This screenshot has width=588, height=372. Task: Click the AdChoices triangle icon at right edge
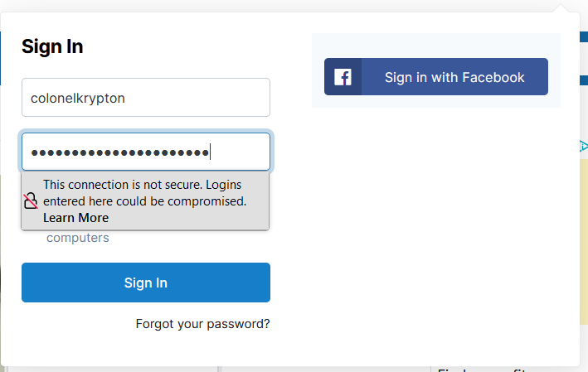click(584, 146)
